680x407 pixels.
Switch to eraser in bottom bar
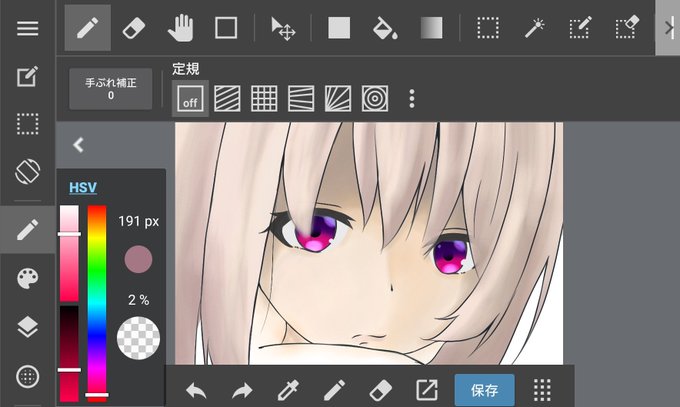pyautogui.click(x=380, y=390)
